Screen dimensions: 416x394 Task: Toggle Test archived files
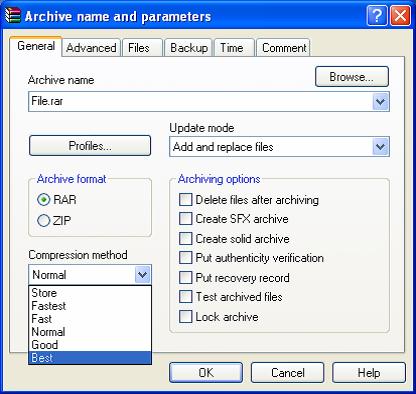(x=231, y=297)
